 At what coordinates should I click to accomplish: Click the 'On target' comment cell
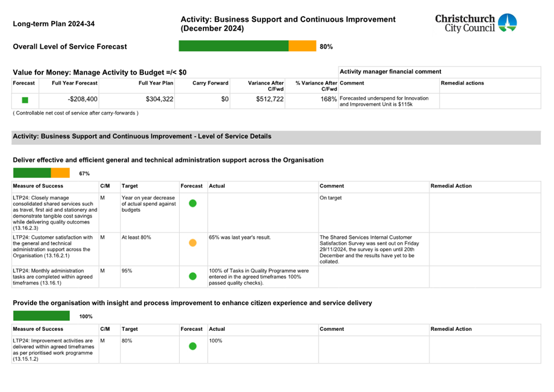[330, 198]
